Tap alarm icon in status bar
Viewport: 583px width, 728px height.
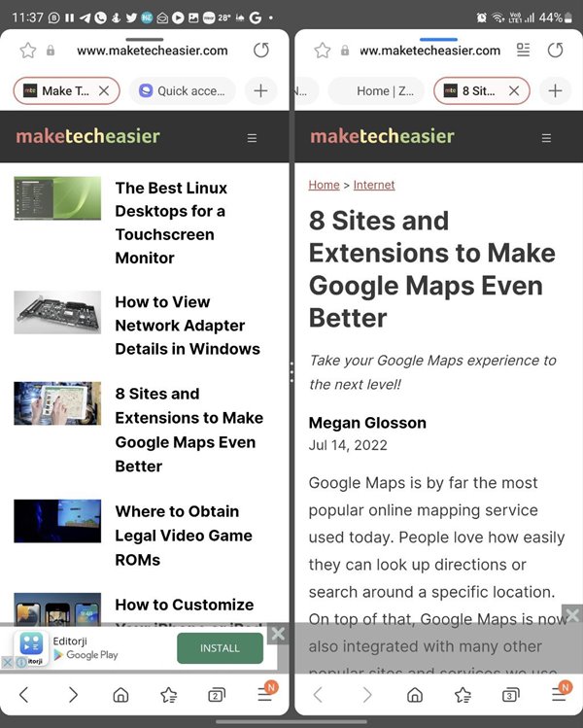click(481, 17)
